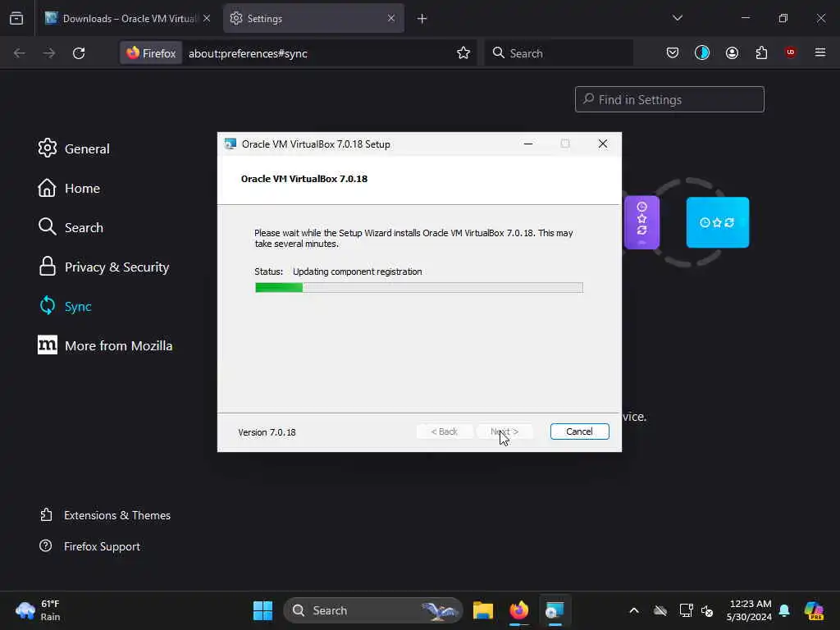Open a new tab with plus
This screenshot has width=840, height=630.
click(x=422, y=19)
